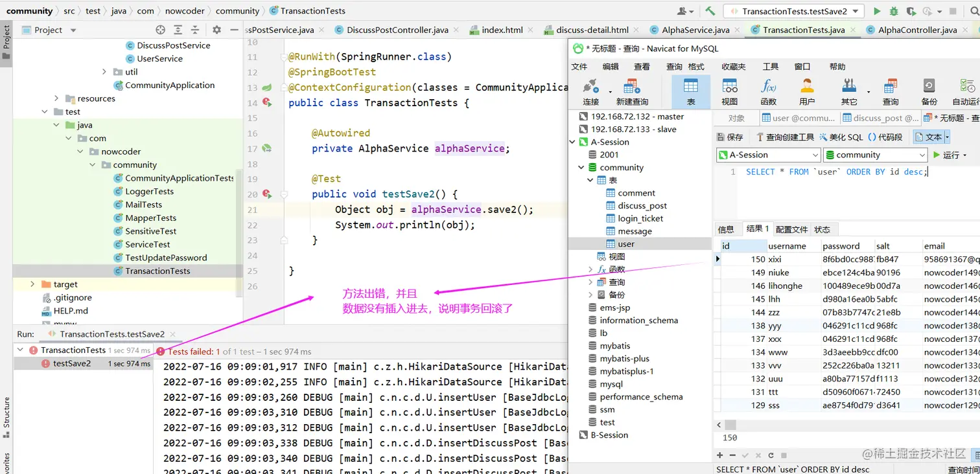
Task: Switch to 信息 (Info) result tab
Action: pos(726,229)
